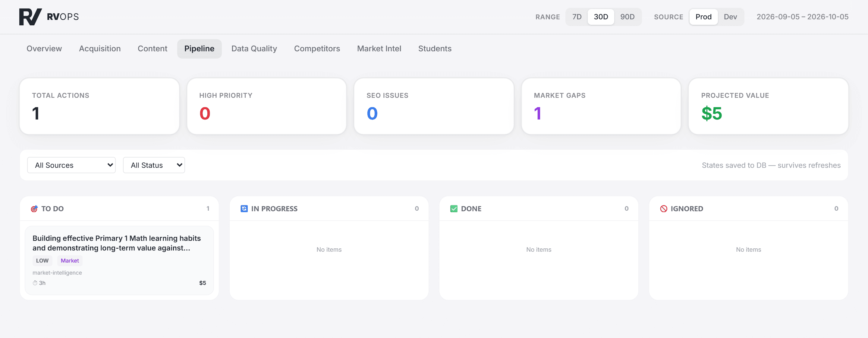The height and width of the screenshot is (338, 868).
Task: Switch source to Prod
Action: tap(703, 17)
